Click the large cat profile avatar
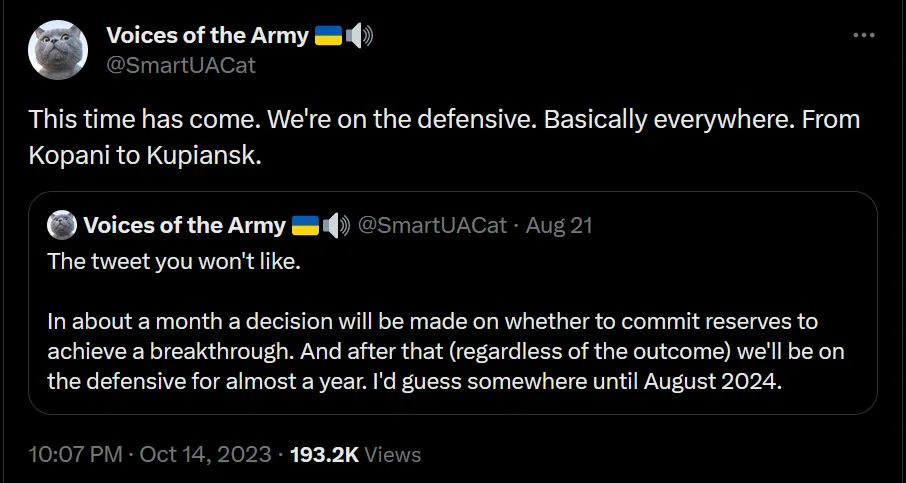This screenshot has width=906, height=483. (x=65, y=49)
